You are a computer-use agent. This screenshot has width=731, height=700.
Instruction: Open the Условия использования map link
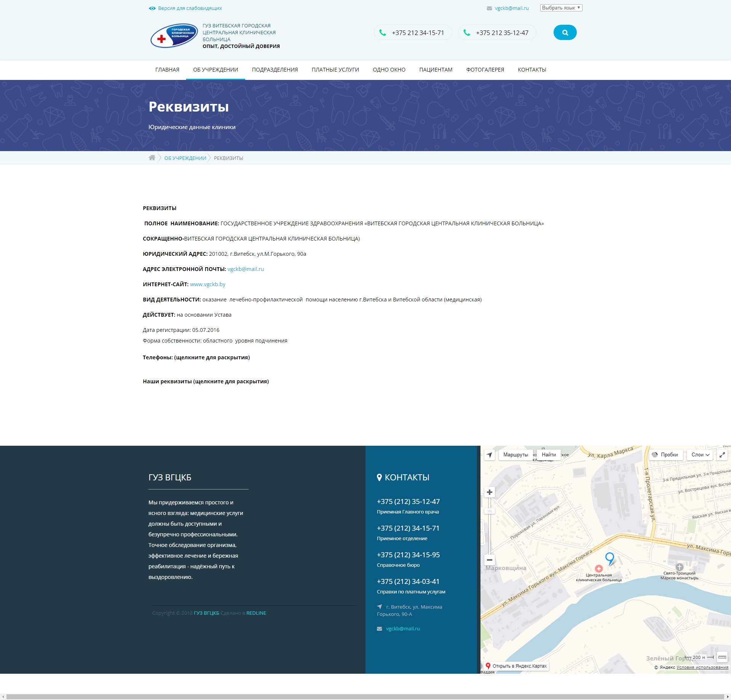pyautogui.click(x=702, y=667)
